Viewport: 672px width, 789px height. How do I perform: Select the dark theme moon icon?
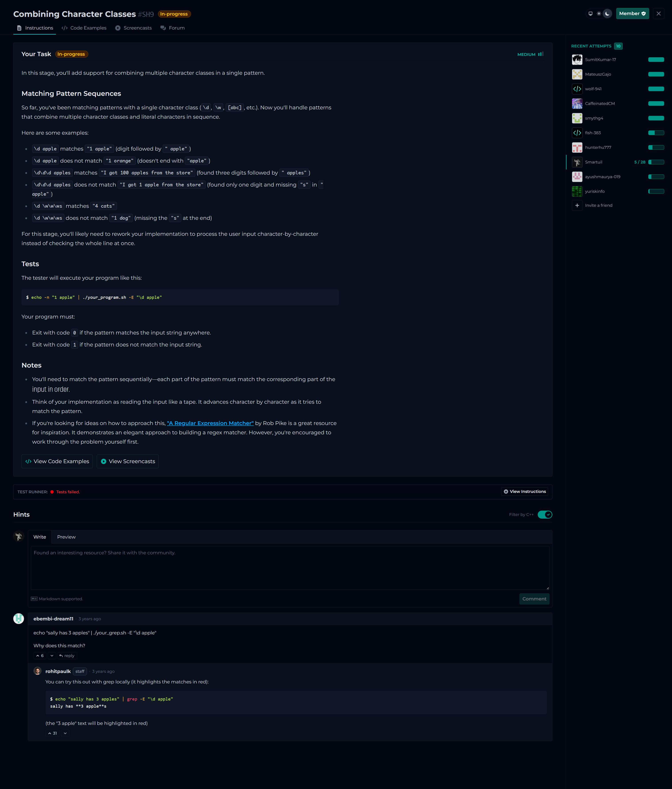point(607,14)
